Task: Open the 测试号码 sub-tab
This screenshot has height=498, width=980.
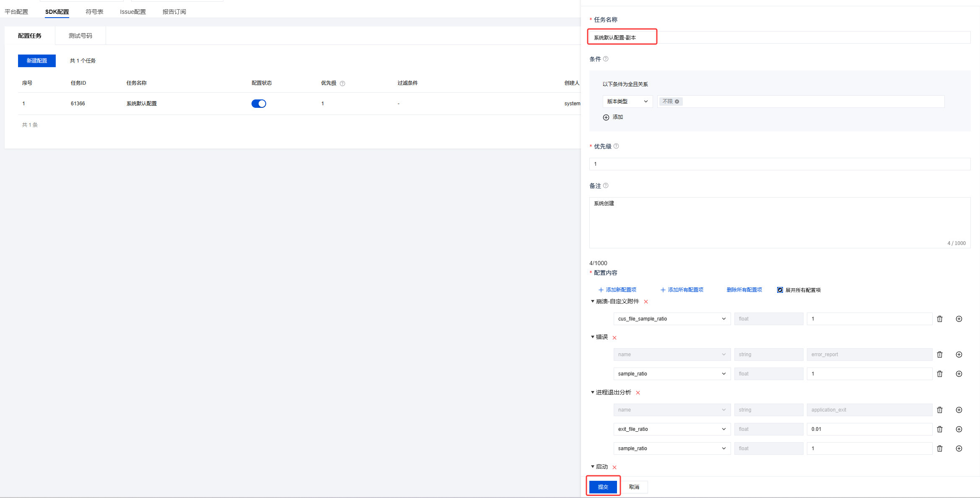Action: [x=80, y=36]
